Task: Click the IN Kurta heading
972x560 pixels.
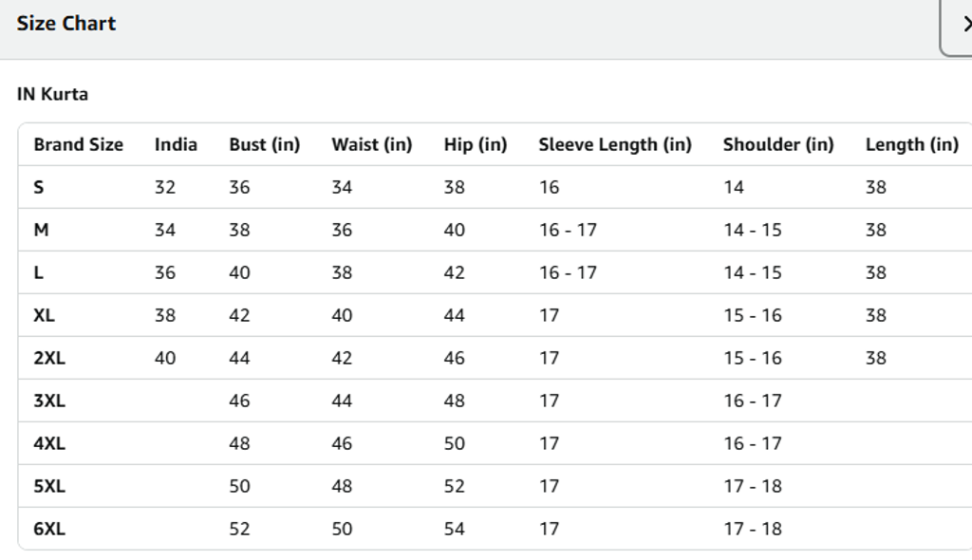Action: click(x=52, y=94)
